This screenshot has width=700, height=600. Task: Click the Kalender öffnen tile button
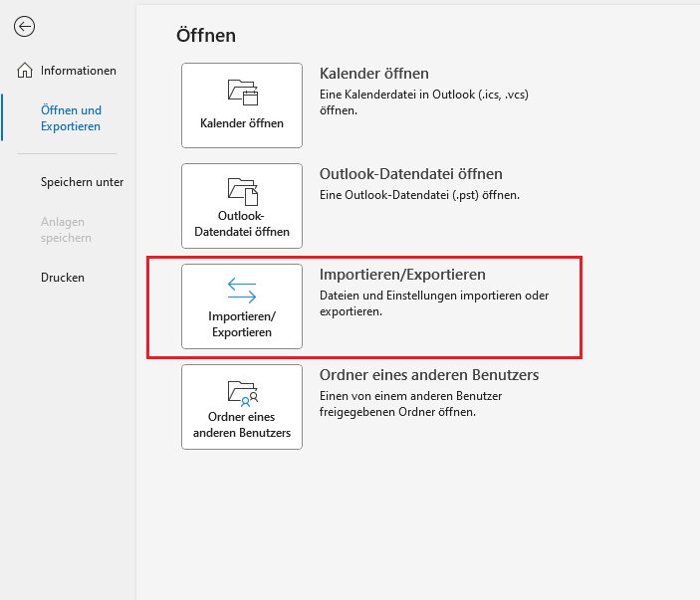click(x=242, y=105)
